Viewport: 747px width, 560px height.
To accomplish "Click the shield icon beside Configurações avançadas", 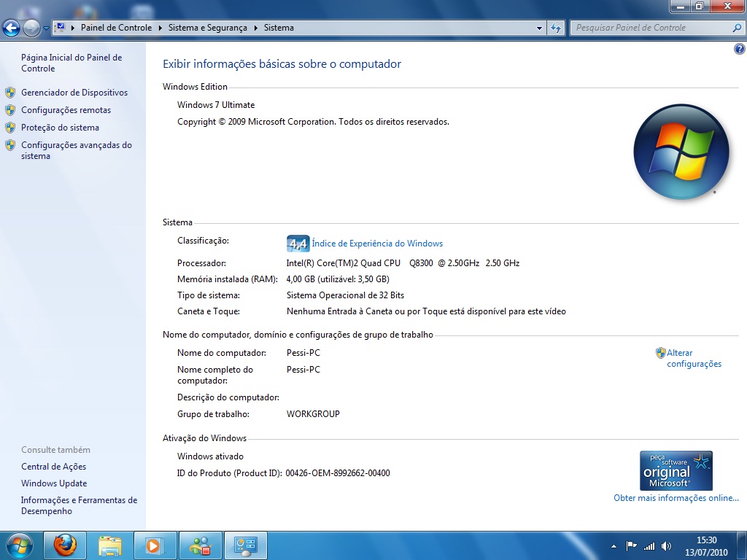I will 10,145.
